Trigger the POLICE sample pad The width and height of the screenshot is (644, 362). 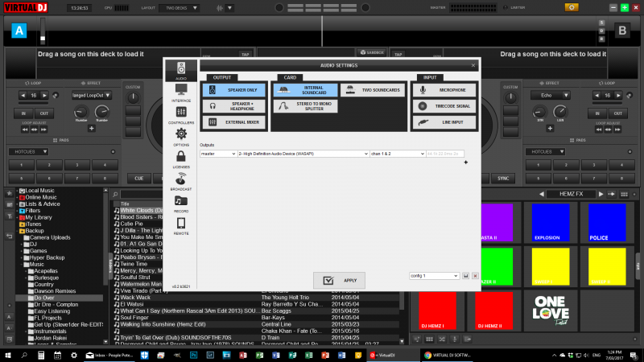click(607, 223)
